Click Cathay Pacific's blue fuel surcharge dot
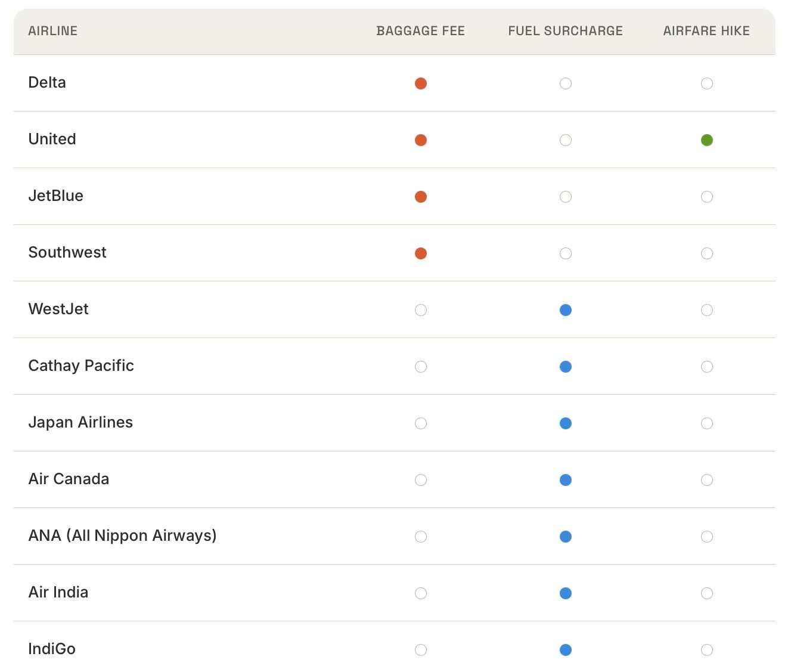Screen dimensions: 794x672 point(566,367)
